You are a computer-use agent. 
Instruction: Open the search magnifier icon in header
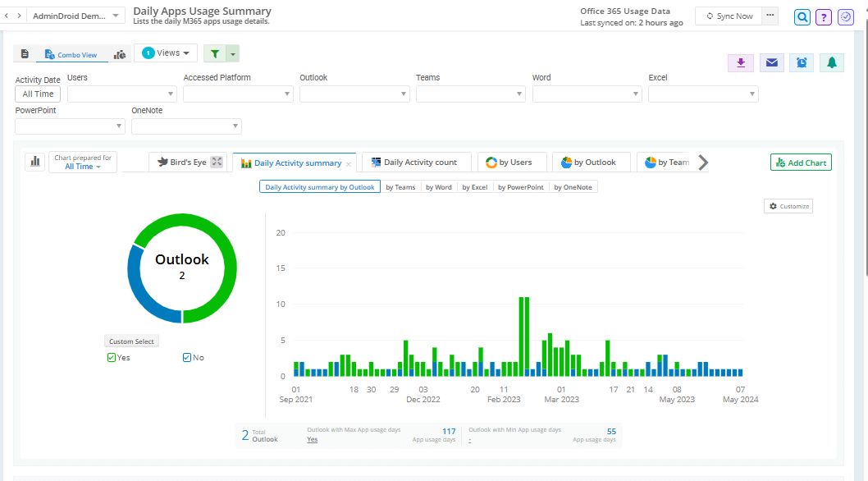click(x=802, y=17)
